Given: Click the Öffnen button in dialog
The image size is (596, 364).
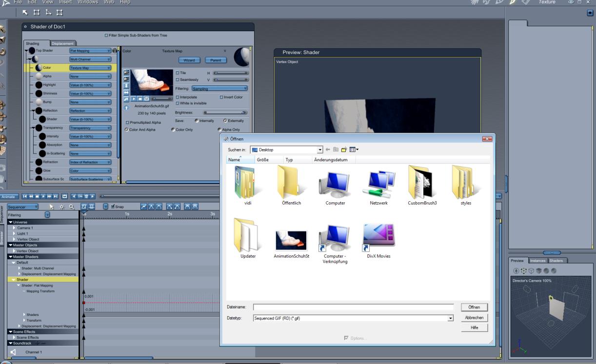Looking at the screenshot, I should [x=474, y=307].
